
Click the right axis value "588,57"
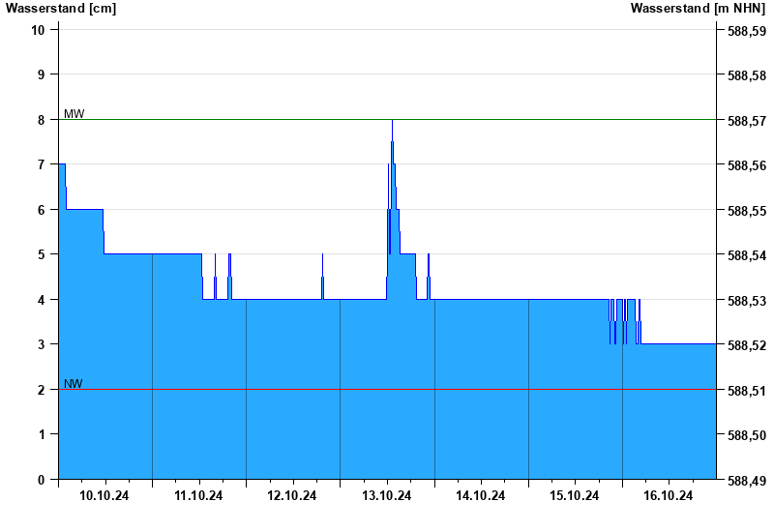point(747,121)
